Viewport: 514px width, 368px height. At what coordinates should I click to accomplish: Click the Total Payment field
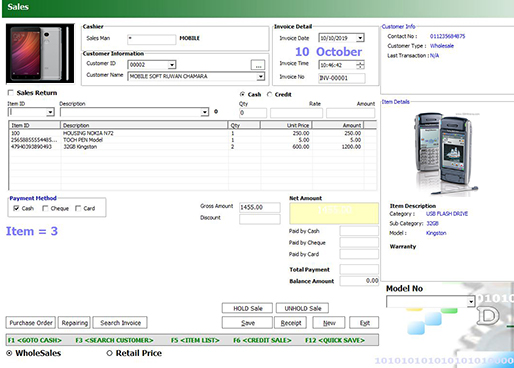pos(359,269)
